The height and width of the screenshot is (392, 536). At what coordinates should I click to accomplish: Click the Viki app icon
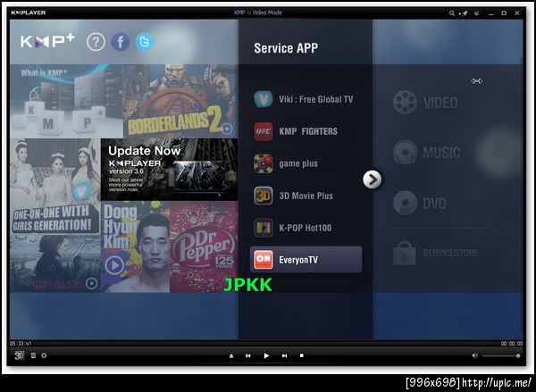(264, 99)
